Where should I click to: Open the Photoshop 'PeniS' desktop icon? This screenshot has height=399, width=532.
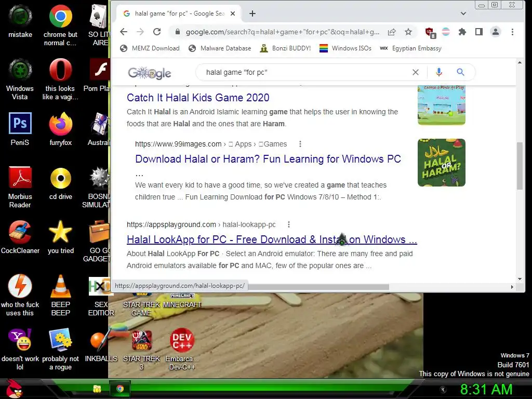click(20, 129)
